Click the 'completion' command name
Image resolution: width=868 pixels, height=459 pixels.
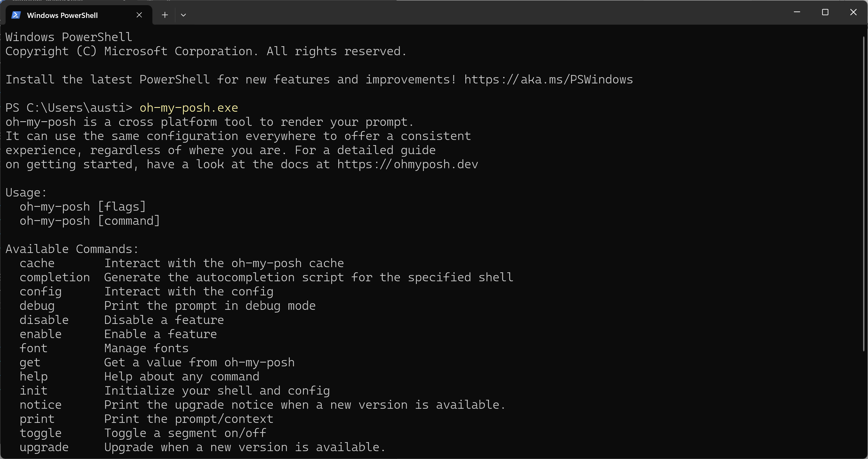55,277
